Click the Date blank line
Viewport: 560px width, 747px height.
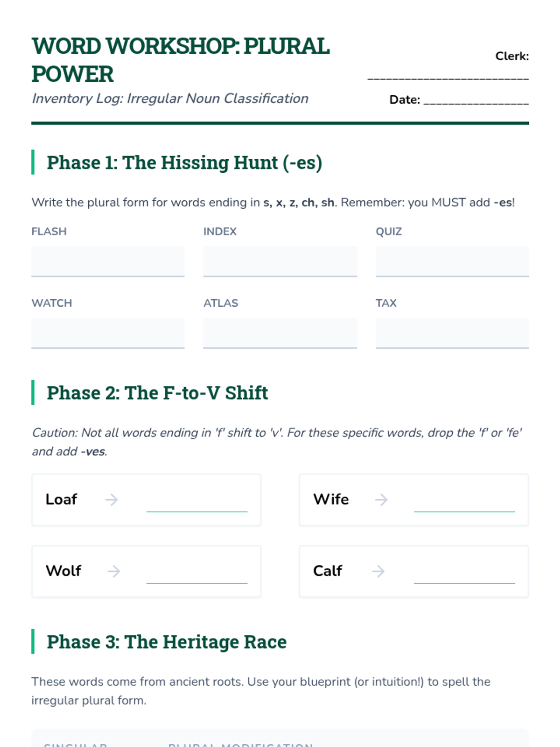click(x=476, y=100)
